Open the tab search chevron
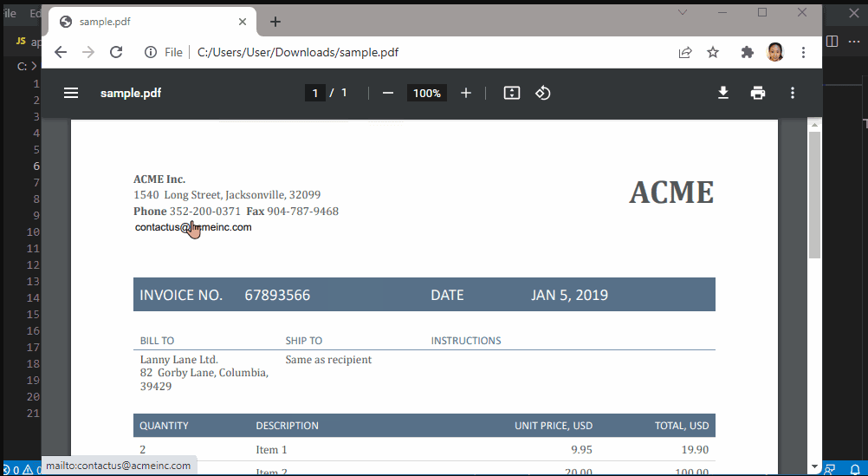This screenshot has height=476, width=868. click(683, 12)
